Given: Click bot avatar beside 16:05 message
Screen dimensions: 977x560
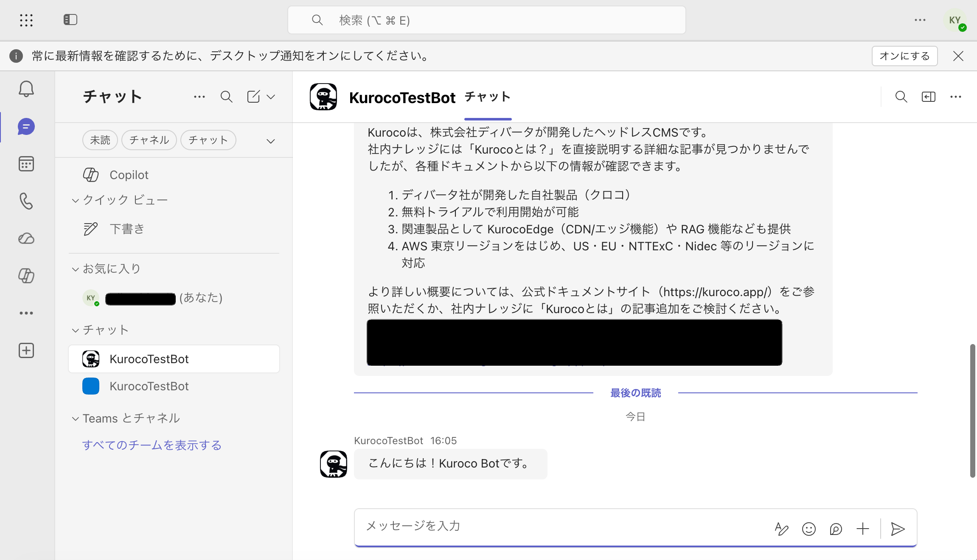Looking at the screenshot, I should coord(334,464).
